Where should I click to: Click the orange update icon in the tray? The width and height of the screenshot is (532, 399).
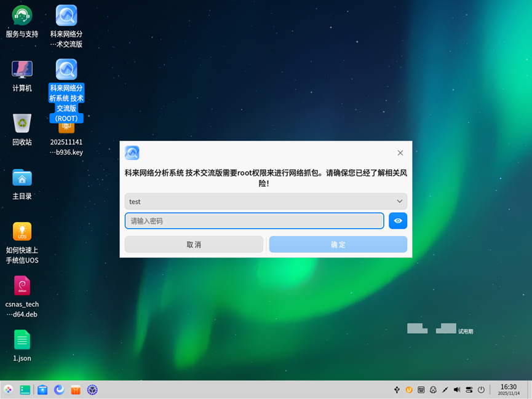coord(409,389)
